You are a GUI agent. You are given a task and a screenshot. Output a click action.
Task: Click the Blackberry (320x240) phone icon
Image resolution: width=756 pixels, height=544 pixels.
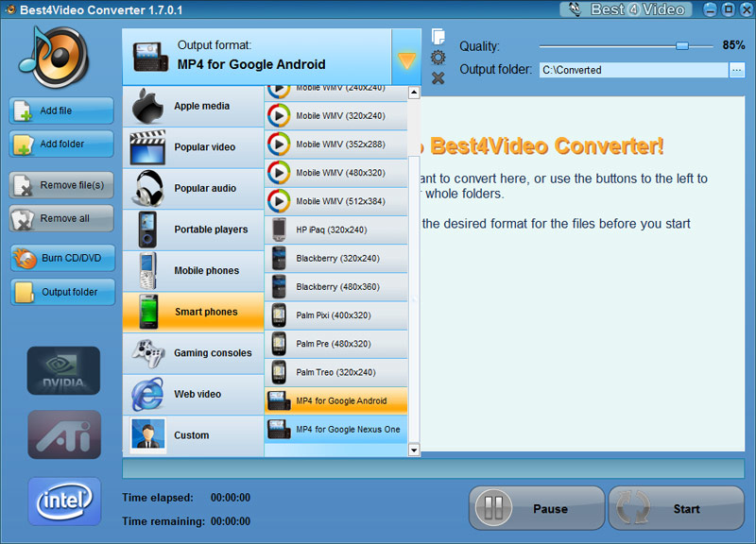(x=279, y=258)
